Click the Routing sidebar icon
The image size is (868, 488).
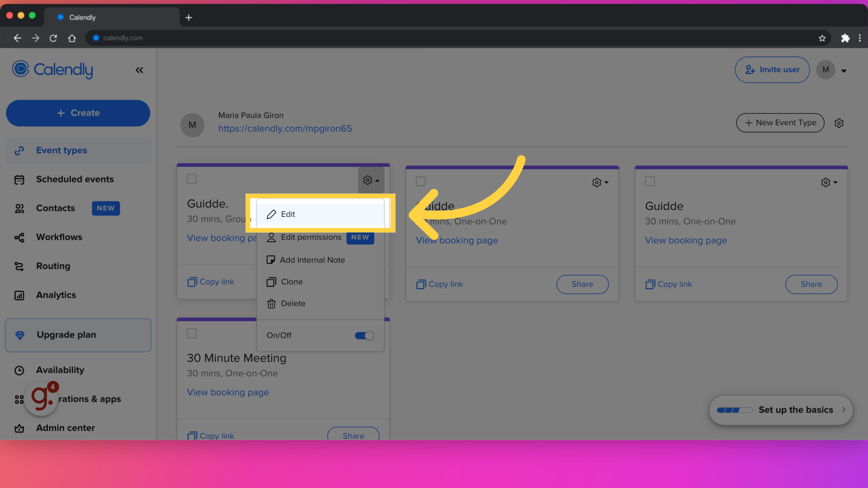(x=19, y=266)
